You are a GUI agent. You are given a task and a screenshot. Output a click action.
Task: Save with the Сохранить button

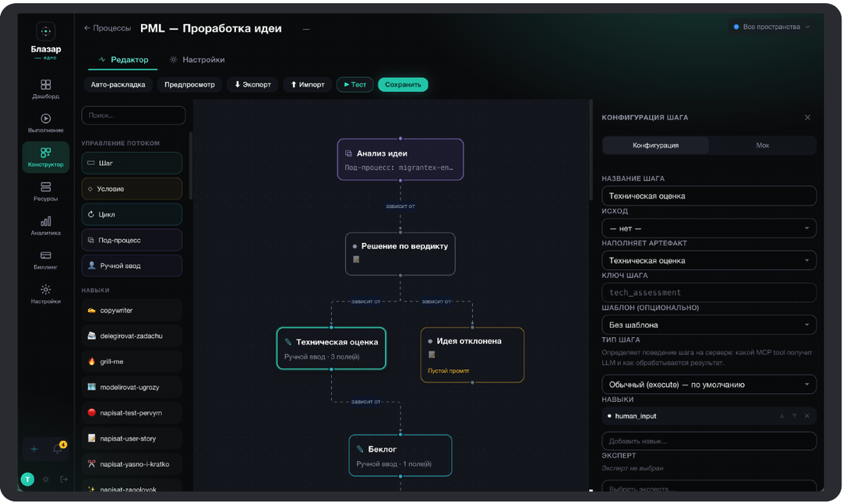coord(403,85)
